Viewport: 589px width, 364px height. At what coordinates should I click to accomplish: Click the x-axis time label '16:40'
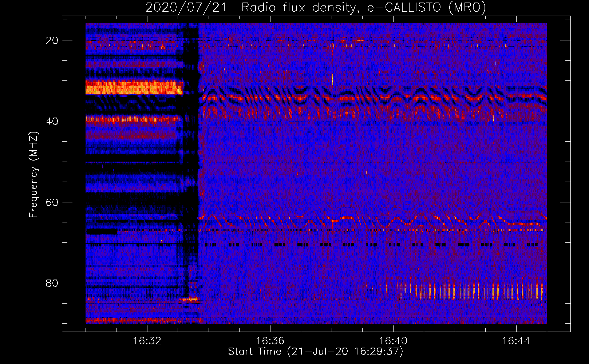click(393, 341)
